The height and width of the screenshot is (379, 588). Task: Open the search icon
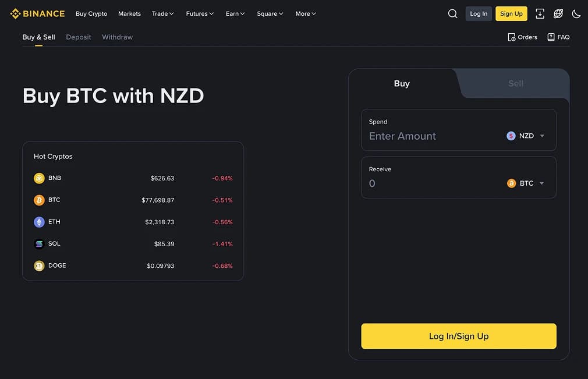(x=452, y=13)
